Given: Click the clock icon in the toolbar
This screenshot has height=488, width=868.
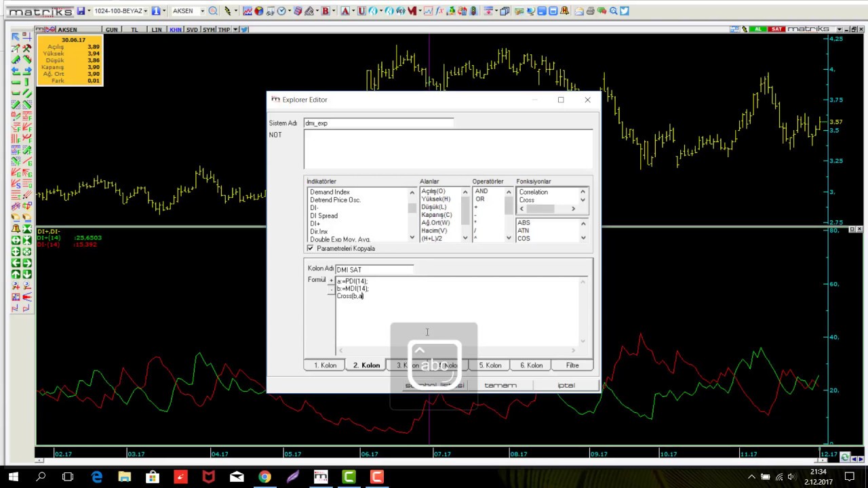Looking at the screenshot, I should [x=281, y=11].
